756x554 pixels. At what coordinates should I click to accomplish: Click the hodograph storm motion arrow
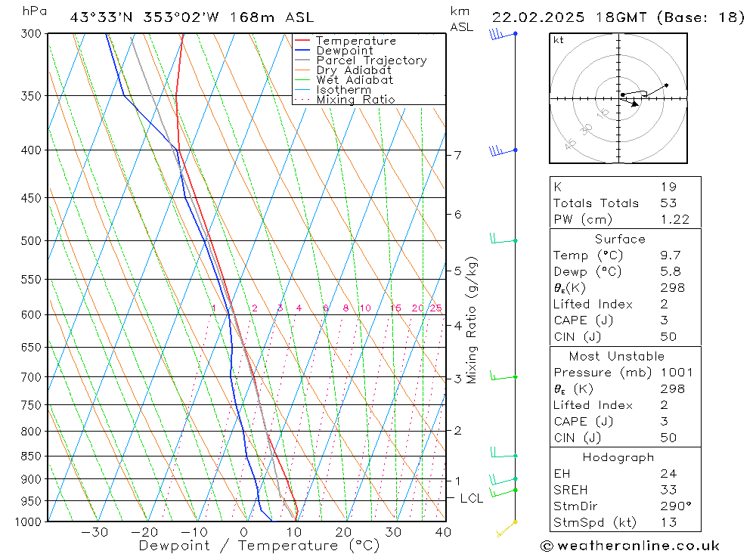pos(629,102)
